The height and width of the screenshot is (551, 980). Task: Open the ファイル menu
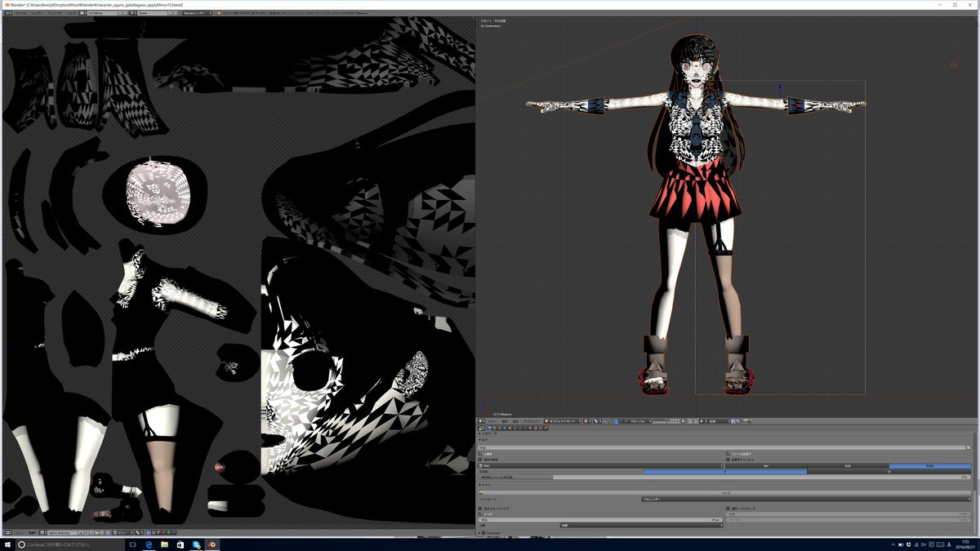tap(20, 14)
